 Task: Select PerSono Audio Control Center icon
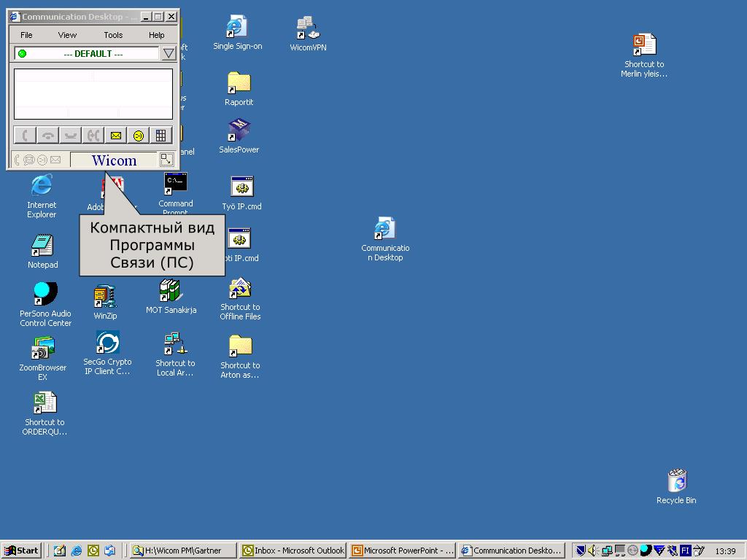(45, 304)
